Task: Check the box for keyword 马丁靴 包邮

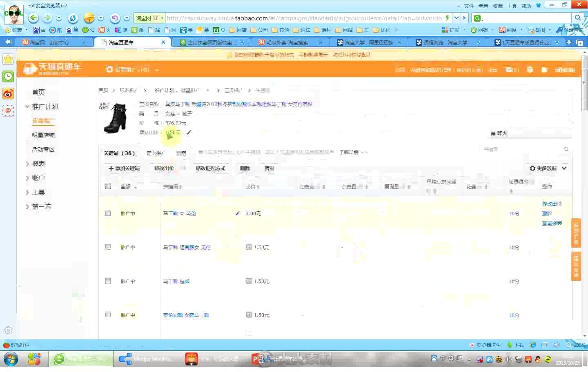Action: 108,281
